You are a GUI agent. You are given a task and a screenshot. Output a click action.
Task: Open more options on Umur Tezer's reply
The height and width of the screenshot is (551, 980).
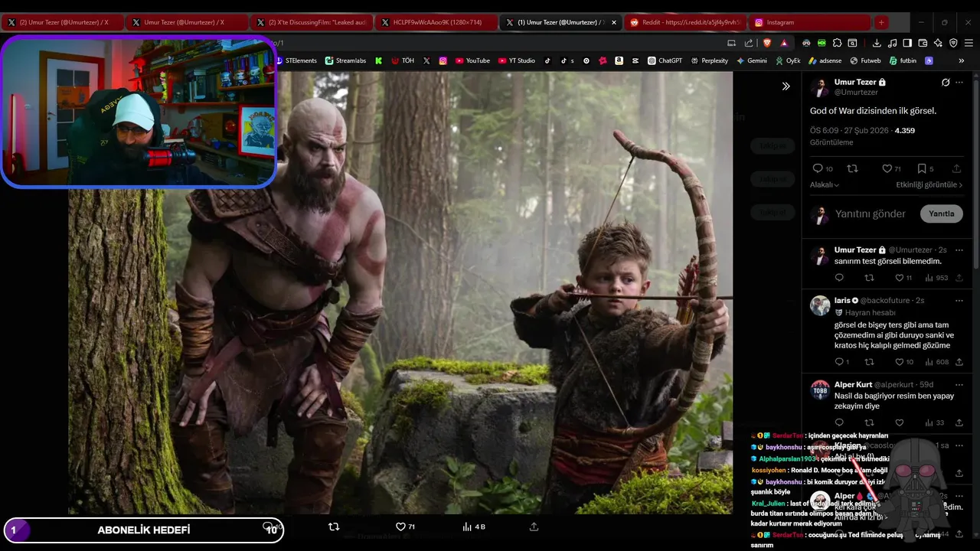point(959,249)
